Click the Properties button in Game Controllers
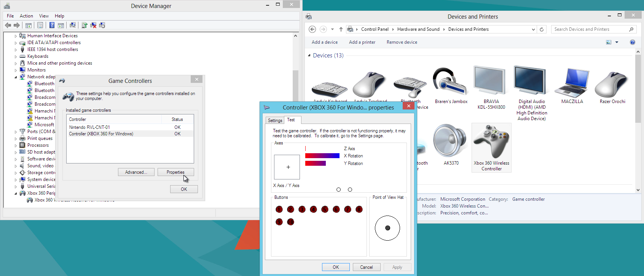This screenshot has height=276, width=644. (x=175, y=172)
